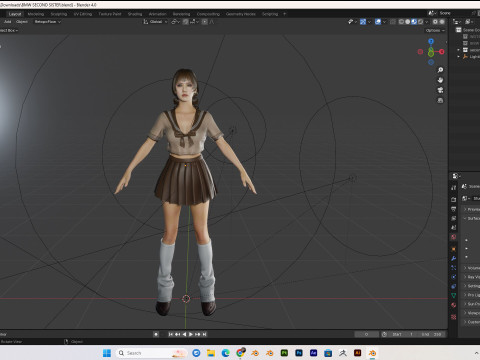480x360 pixels.
Task: Open the Options dropdown in viewport
Action: coord(435,30)
